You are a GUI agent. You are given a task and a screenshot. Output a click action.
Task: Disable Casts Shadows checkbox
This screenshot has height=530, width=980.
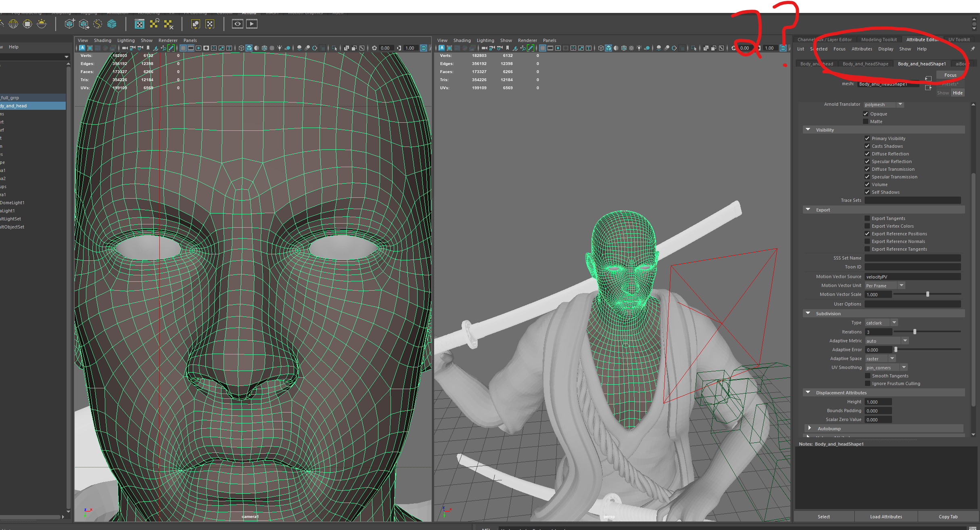867,146
